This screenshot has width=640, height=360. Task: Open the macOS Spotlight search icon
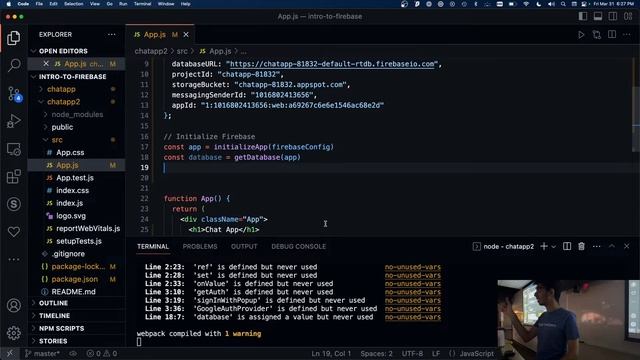click(563, 4)
